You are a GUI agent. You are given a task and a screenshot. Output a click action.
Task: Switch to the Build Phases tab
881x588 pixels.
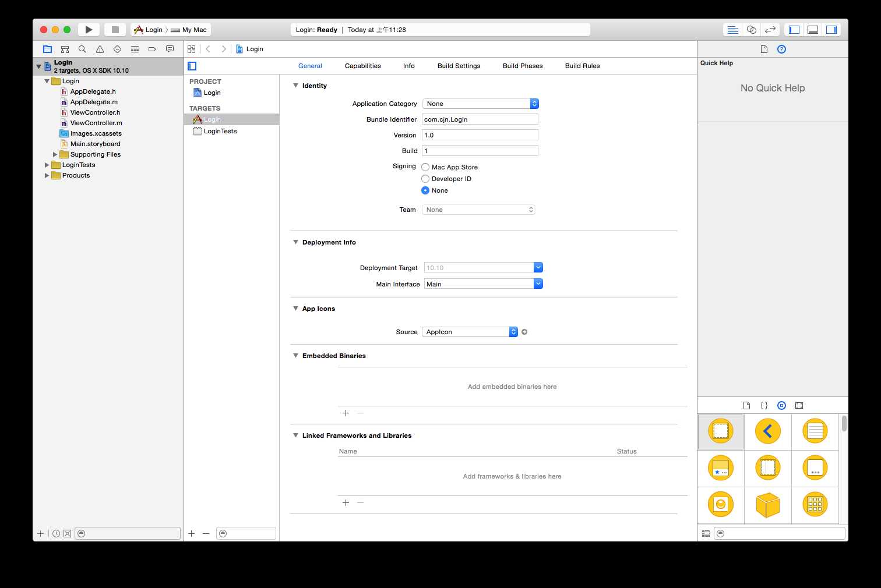[x=523, y=66]
